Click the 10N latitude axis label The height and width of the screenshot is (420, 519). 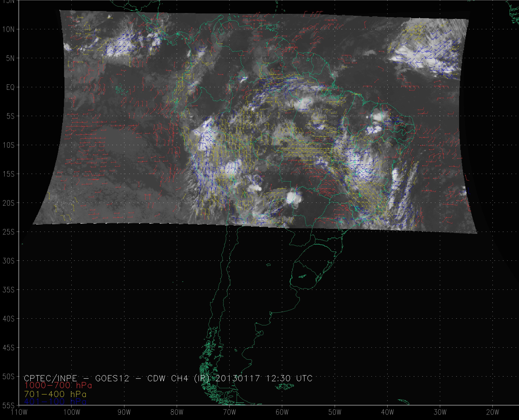tap(9, 29)
